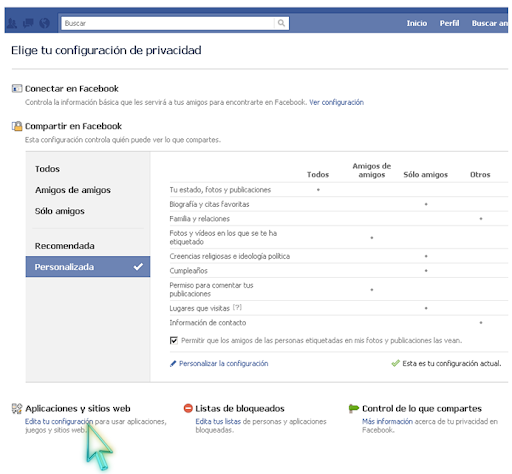Open friend requests icon in top bar
The height and width of the screenshot is (474, 512).
pyautogui.click(x=12, y=23)
